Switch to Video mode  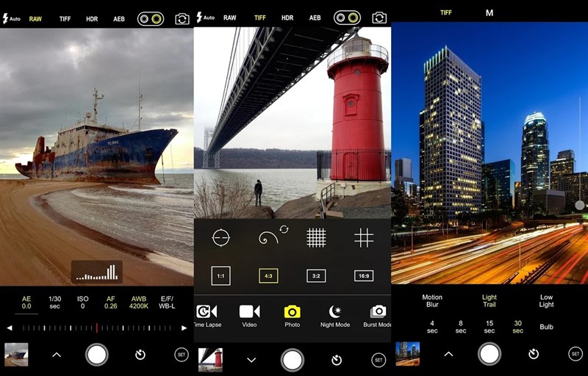tap(249, 317)
